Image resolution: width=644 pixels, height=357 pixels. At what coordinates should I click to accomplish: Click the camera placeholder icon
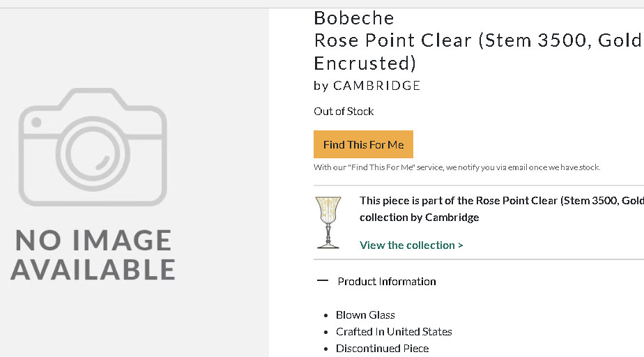(93, 147)
